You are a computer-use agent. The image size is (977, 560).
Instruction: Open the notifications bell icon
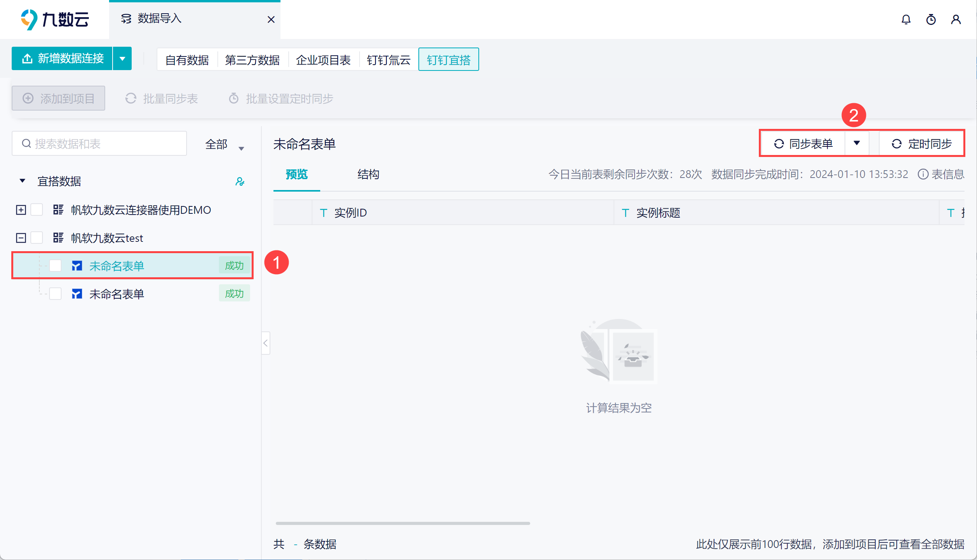coord(906,19)
